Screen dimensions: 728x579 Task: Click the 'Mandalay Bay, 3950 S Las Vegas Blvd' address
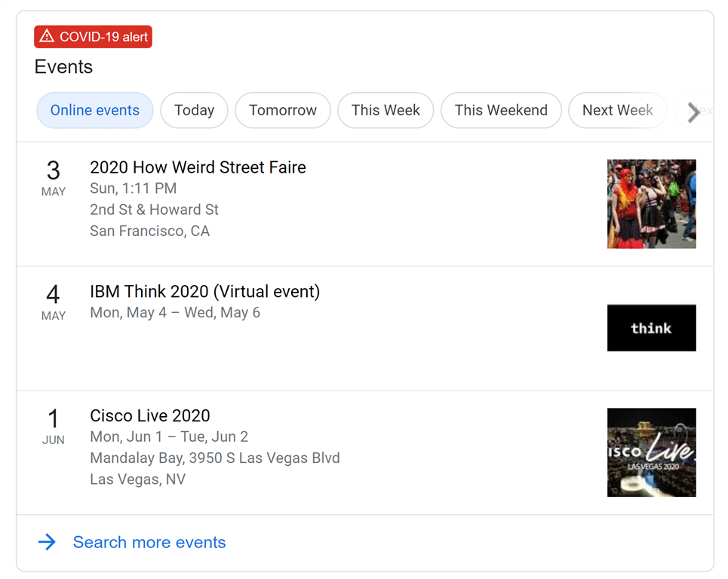coord(215,458)
